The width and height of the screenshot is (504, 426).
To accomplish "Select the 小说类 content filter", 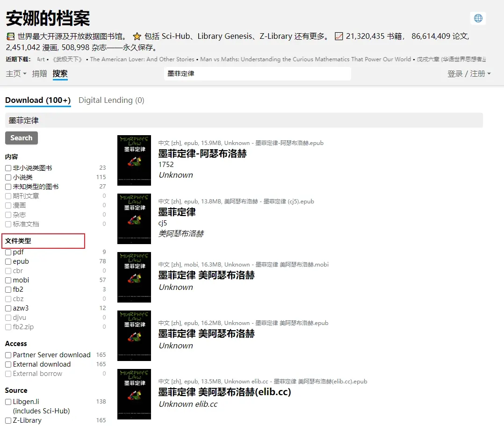I will point(8,177).
